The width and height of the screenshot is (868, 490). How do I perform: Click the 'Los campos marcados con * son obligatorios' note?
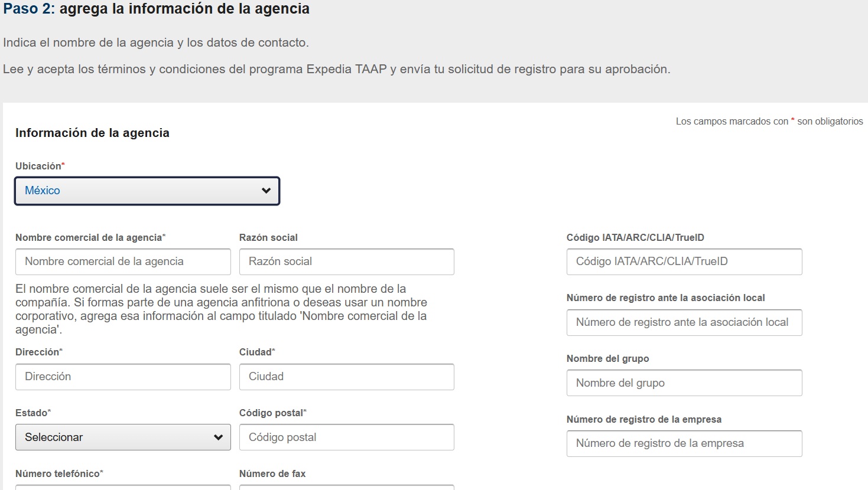coord(769,121)
